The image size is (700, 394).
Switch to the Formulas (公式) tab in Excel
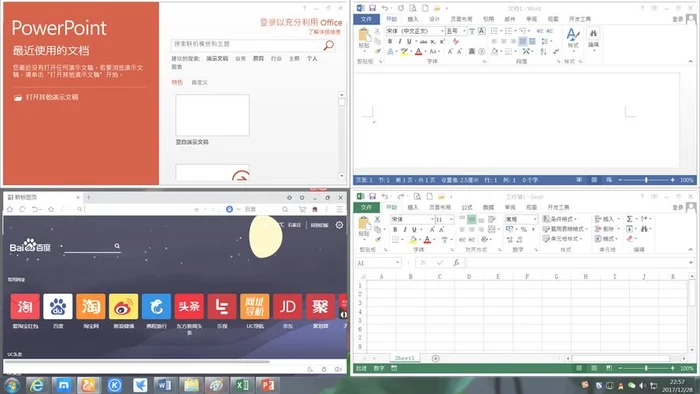pyautogui.click(x=467, y=207)
